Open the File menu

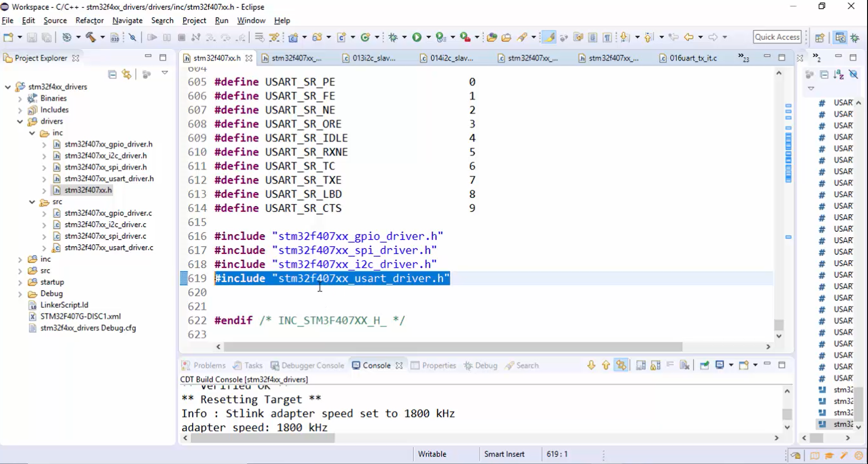(7, 20)
